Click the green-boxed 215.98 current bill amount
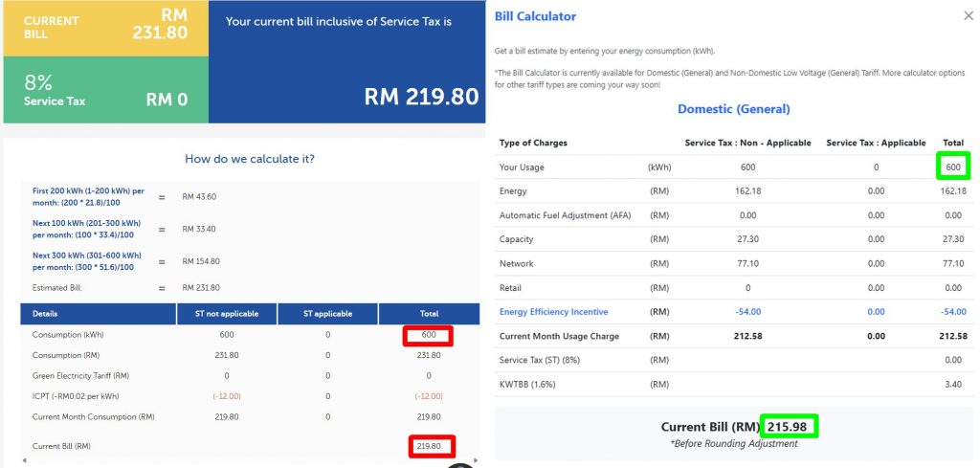This screenshot has width=980, height=468. 791,426
